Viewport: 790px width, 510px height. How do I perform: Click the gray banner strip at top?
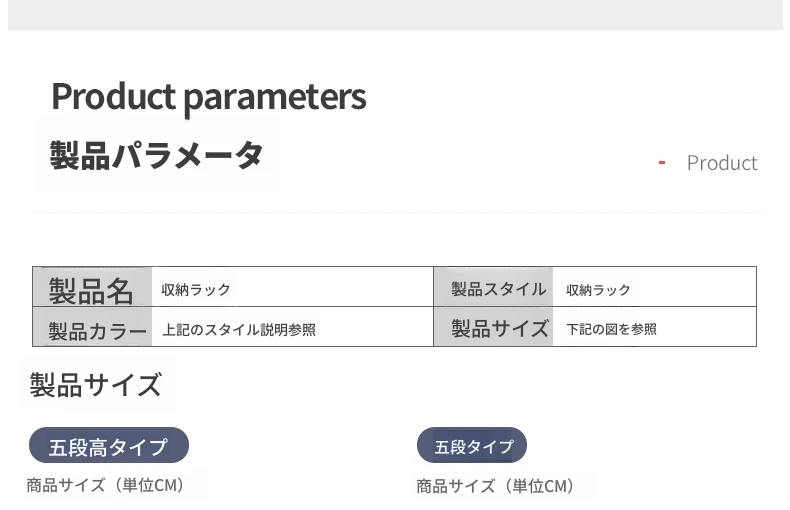coord(395,14)
